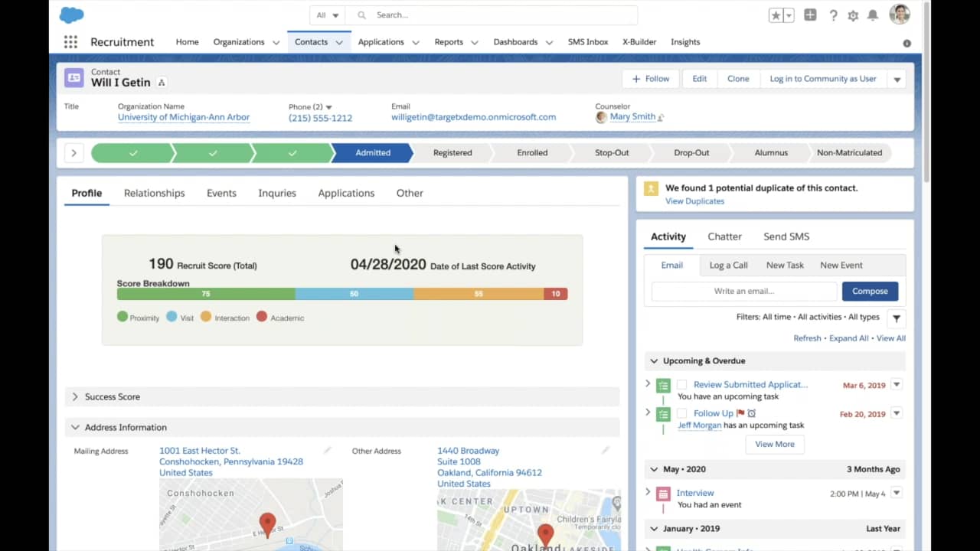
Task: Click the contact record icon
Action: 74,77
